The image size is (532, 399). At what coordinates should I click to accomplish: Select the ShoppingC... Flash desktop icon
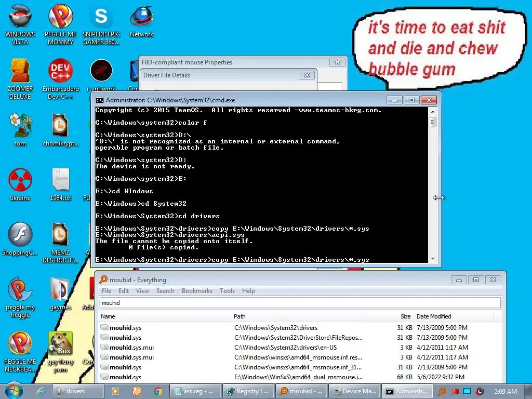(20, 239)
